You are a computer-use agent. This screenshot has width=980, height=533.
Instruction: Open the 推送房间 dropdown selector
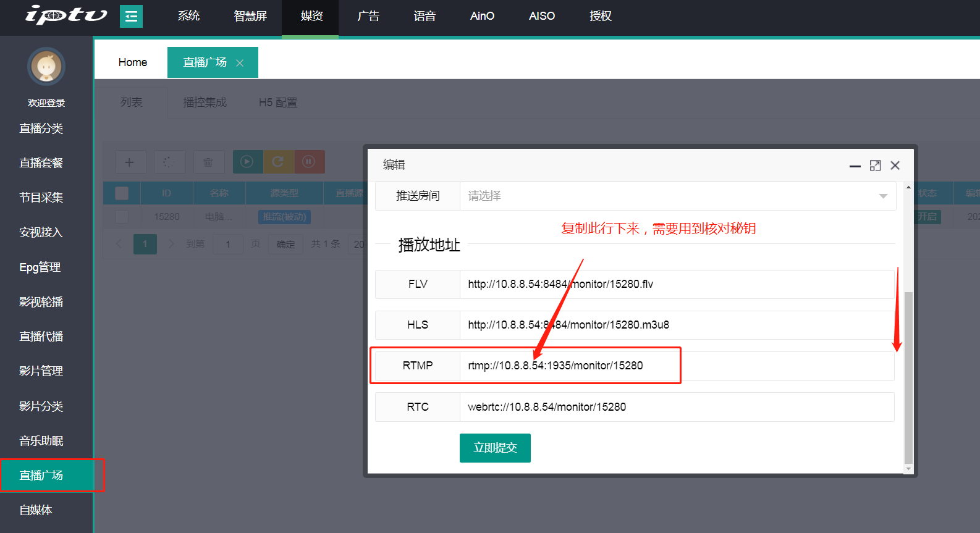(677, 196)
